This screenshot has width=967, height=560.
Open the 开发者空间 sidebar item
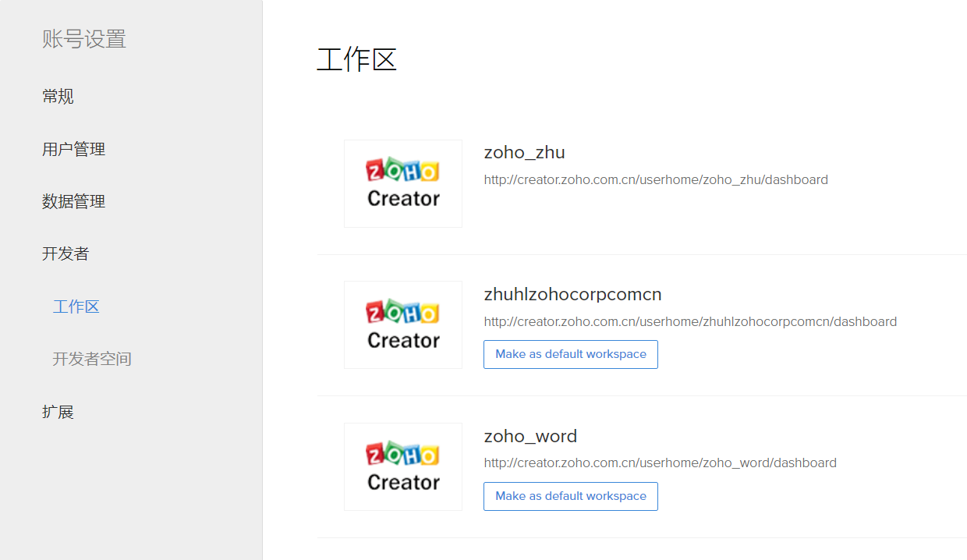[91, 359]
